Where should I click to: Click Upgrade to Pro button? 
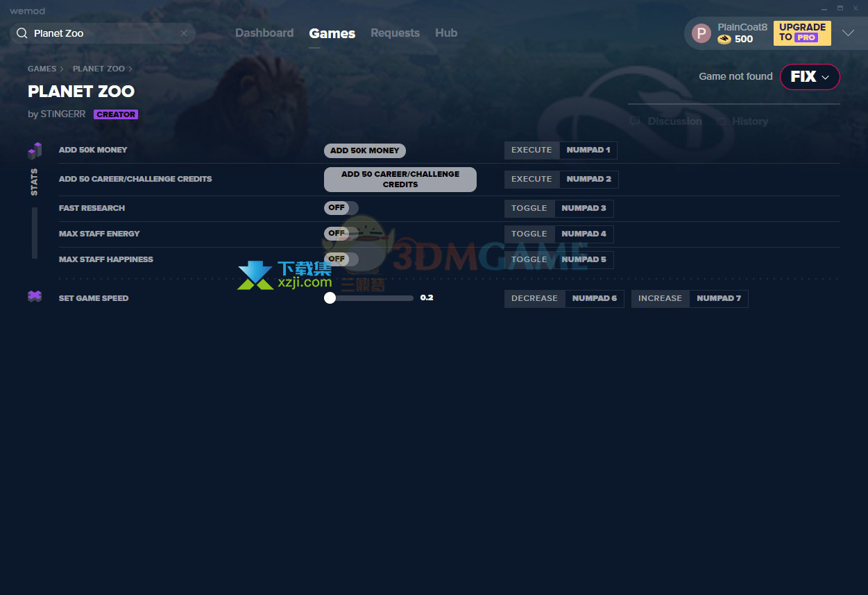(802, 33)
